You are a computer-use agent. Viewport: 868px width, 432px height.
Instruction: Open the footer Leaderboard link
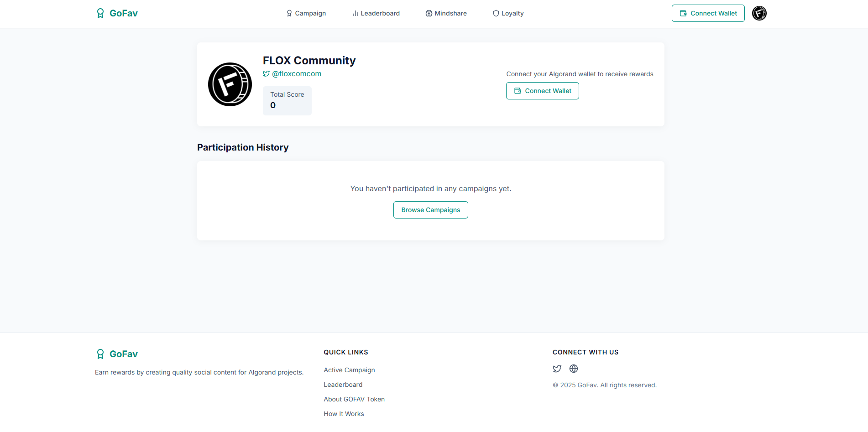343,385
